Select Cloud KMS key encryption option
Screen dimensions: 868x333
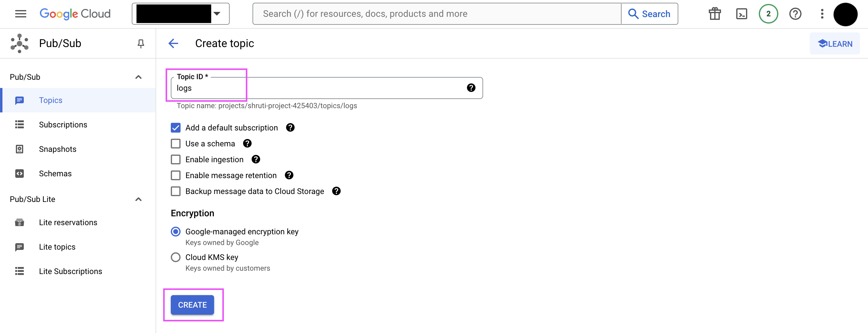pyautogui.click(x=176, y=258)
